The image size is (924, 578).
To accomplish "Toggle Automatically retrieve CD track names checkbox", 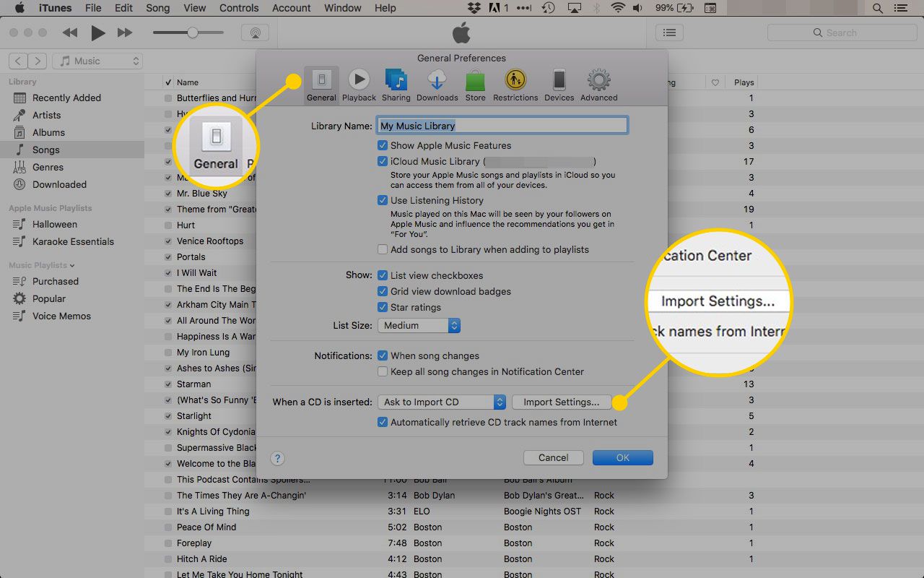I will pos(383,422).
